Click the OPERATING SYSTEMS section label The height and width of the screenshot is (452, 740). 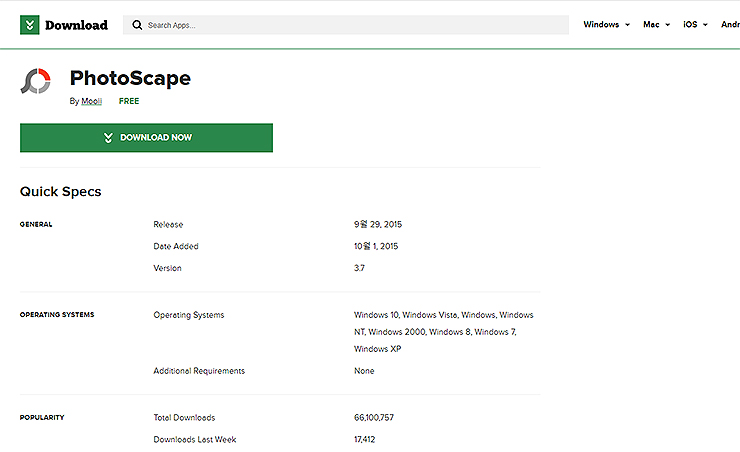57,315
